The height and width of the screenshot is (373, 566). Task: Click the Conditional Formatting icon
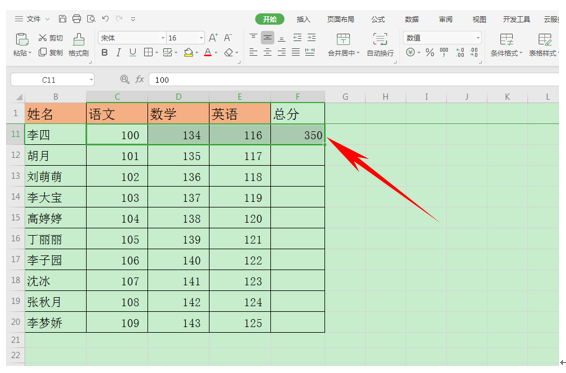point(506,39)
